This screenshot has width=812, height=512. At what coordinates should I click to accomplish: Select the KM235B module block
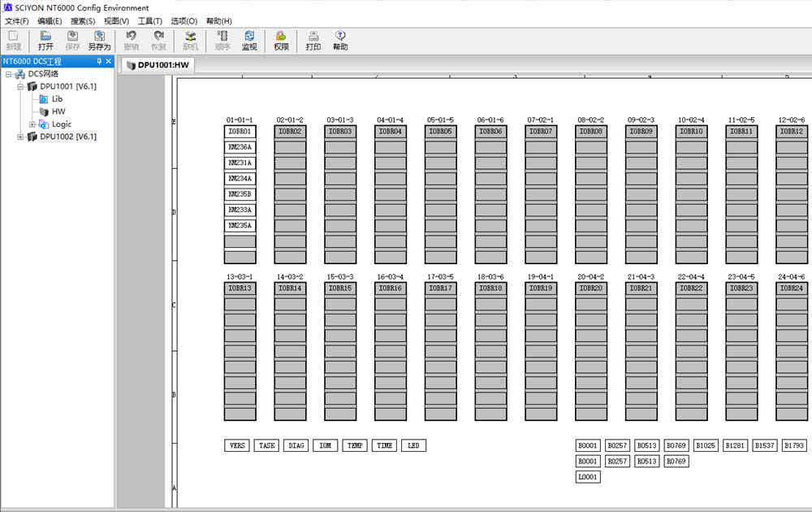click(x=240, y=194)
